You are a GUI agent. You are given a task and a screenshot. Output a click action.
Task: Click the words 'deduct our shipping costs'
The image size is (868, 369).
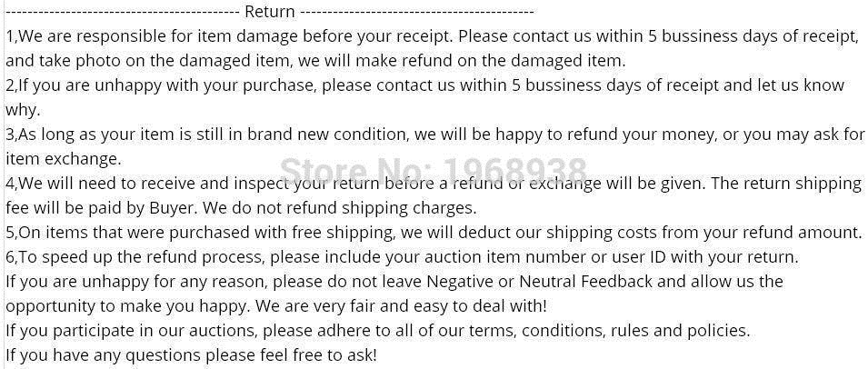558,233
